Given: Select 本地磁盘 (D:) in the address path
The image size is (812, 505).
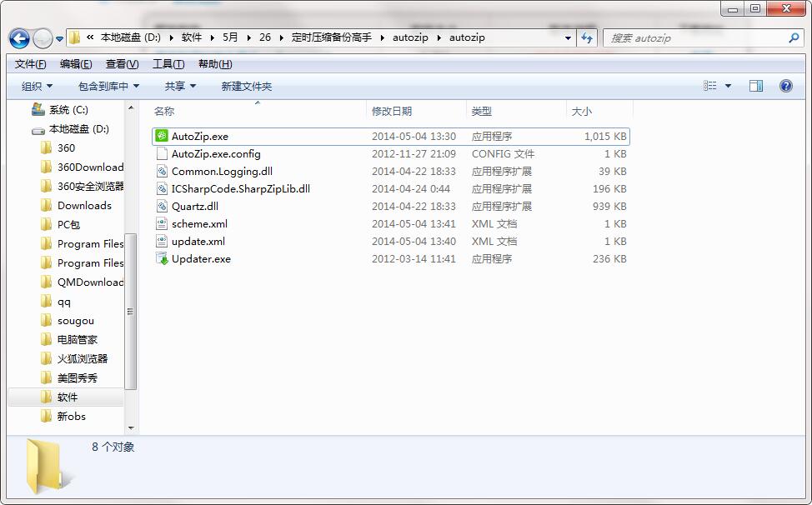Looking at the screenshot, I should pyautogui.click(x=131, y=37).
